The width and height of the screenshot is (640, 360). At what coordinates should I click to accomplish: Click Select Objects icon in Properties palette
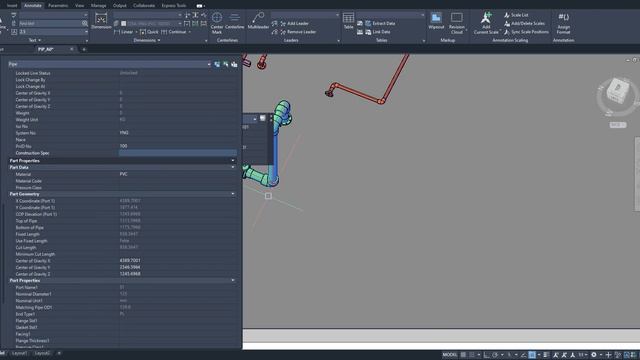[x=226, y=64]
